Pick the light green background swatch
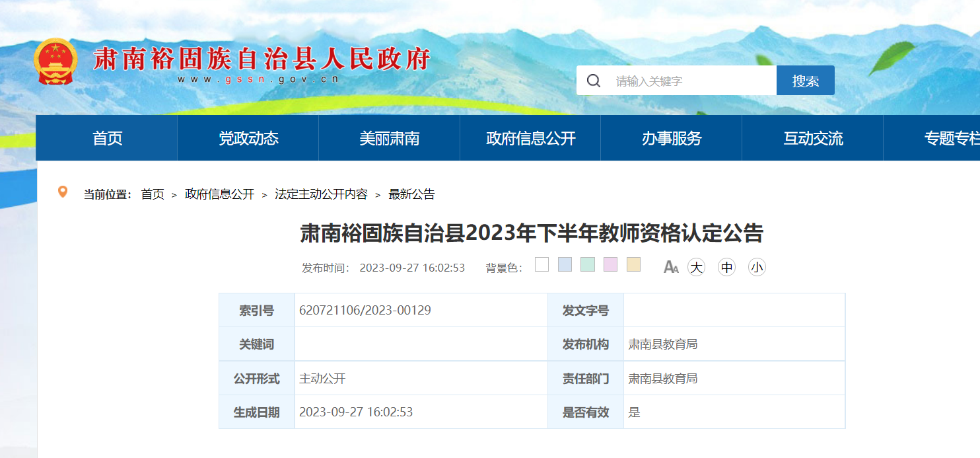The height and width of the screenshot is (458, 980). pos(588,265)
